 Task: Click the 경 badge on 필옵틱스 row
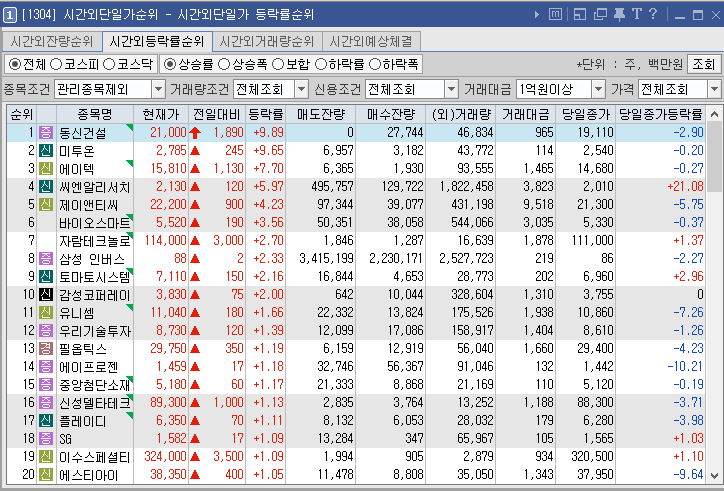[x=45, y=349]
